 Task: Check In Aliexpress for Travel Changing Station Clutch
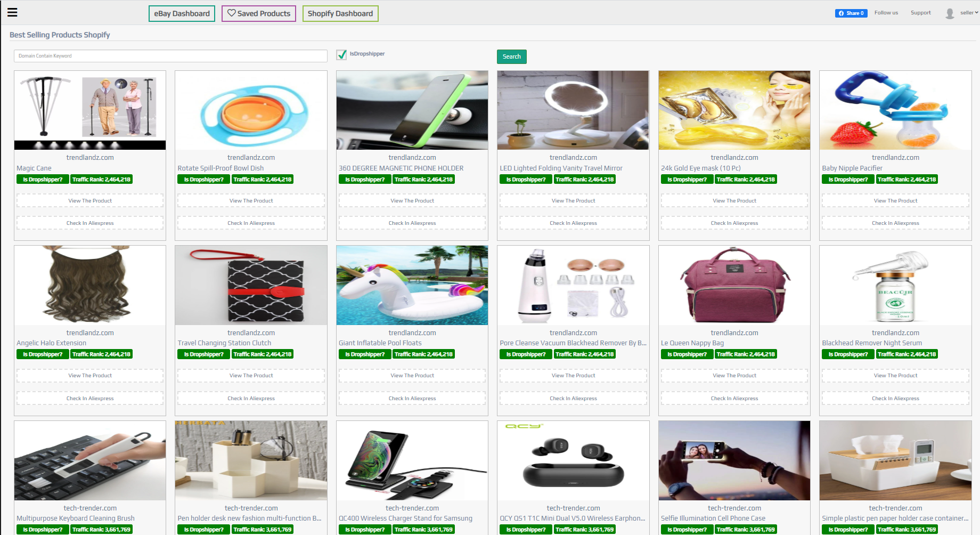coord(251,399)
